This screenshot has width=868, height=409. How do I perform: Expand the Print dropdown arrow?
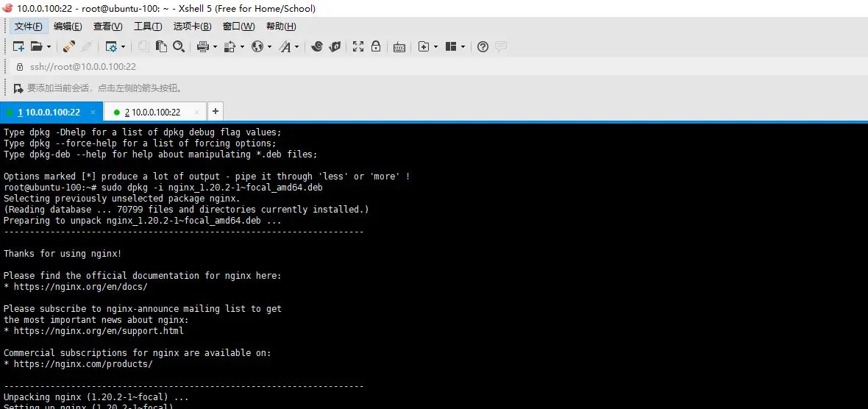(x=215, y=47)
